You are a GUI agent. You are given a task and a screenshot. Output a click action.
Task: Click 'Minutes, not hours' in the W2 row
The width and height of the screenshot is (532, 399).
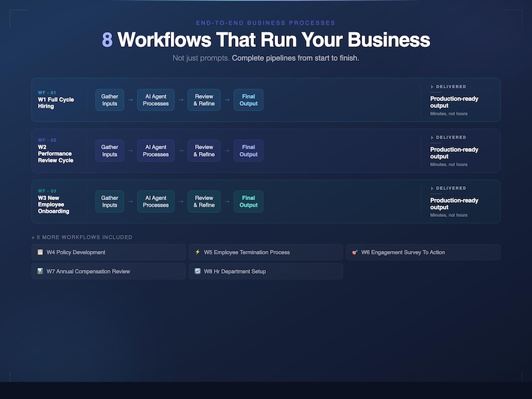tap(448, 165)
